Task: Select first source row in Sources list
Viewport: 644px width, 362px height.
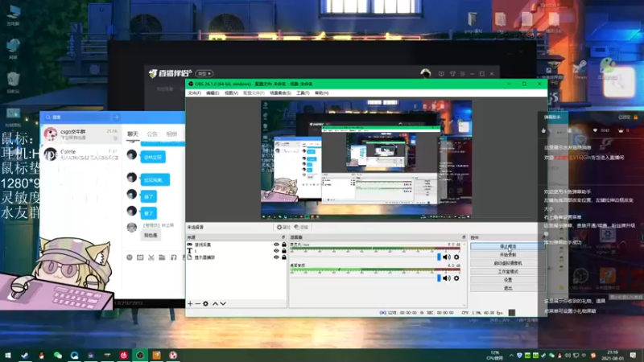Action: click(237, 245)
